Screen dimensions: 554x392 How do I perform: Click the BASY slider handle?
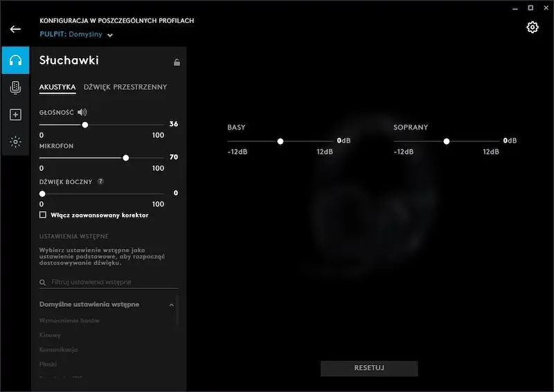tap(280, 141)
